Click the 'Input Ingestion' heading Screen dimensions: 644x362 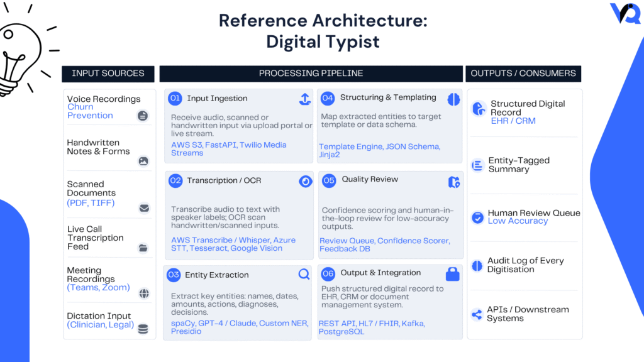click(217, 99)
